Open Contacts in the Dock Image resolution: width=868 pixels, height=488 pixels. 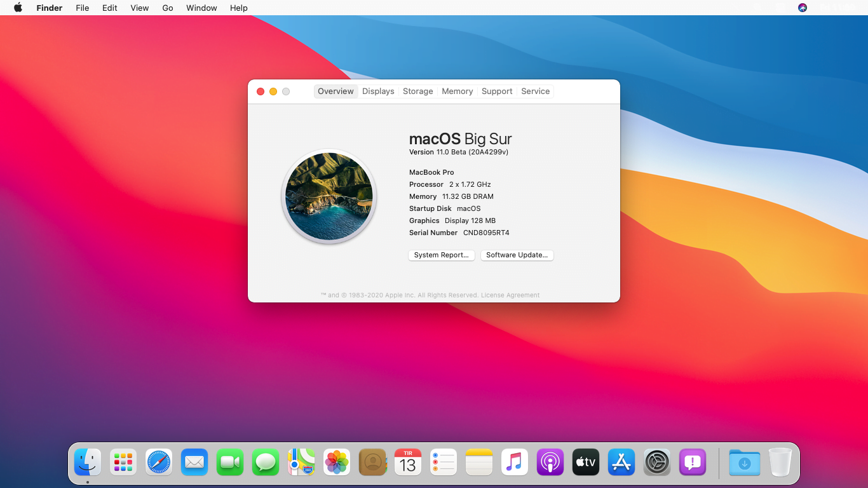372,462
